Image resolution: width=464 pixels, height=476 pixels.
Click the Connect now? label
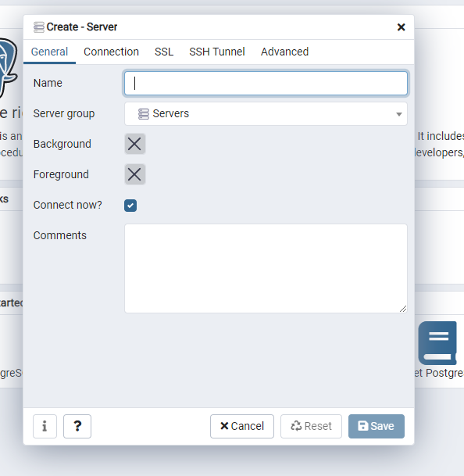click(x=67, y=205)
